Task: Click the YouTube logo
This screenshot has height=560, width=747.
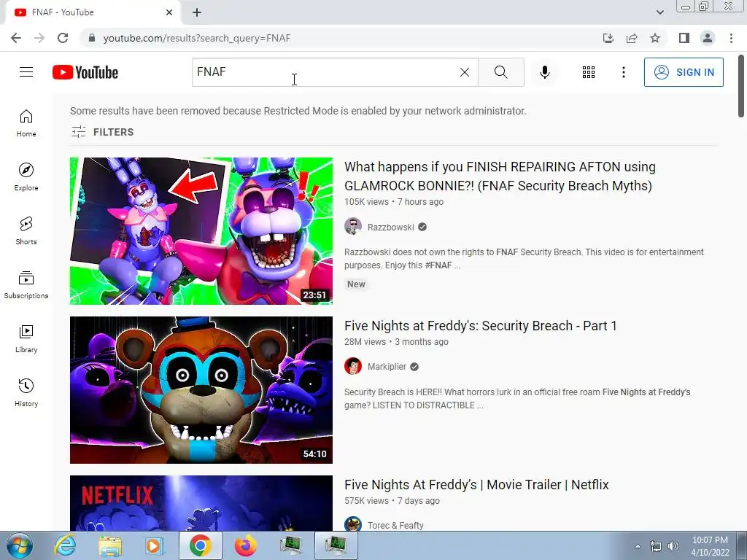Action: click(85, 72)
